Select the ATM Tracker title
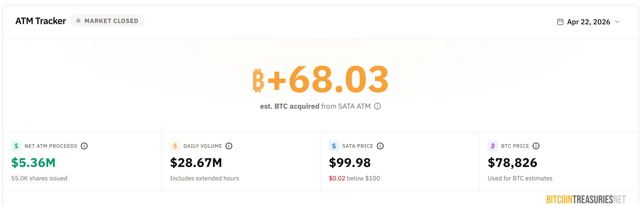The height and width of the screenshot is (206, 644). [40, 21]
